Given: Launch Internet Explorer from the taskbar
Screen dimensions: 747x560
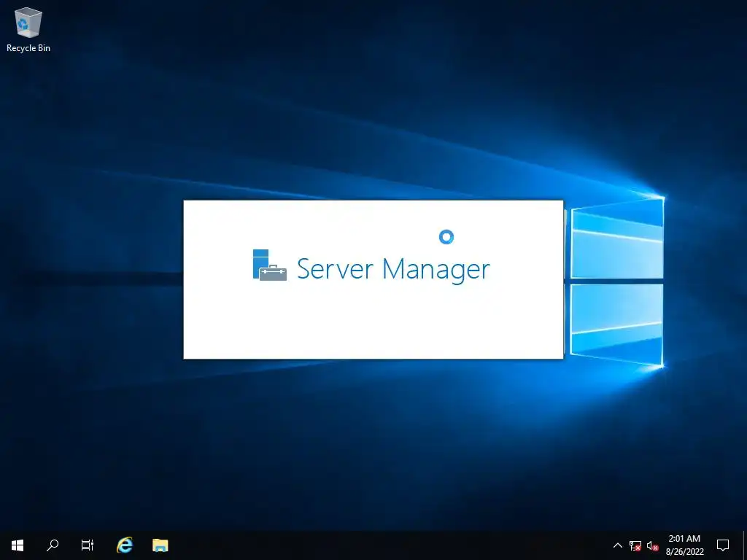Looking at the screenshot, I should click(125, 545).
